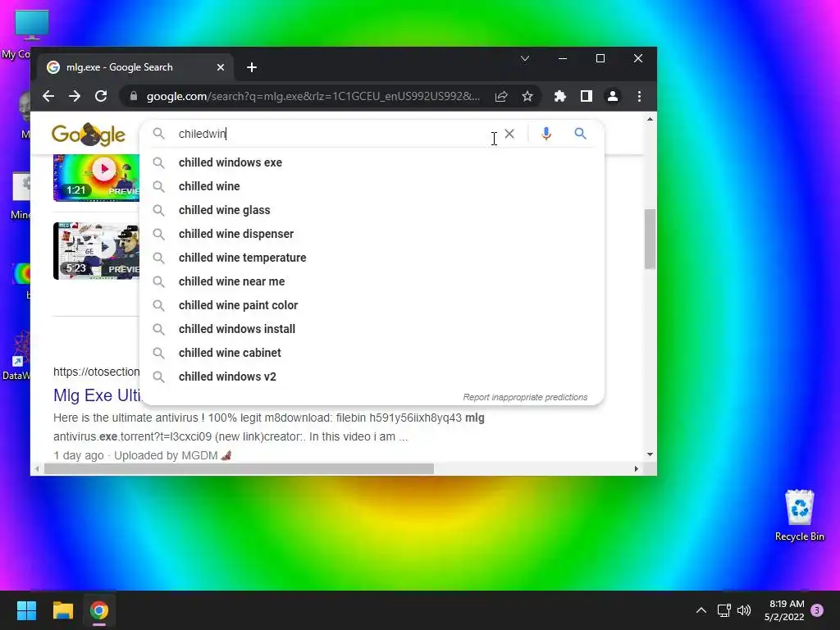
Task: Choose the 'chilled wine paint color' suggestion
Action: [372, 305]
